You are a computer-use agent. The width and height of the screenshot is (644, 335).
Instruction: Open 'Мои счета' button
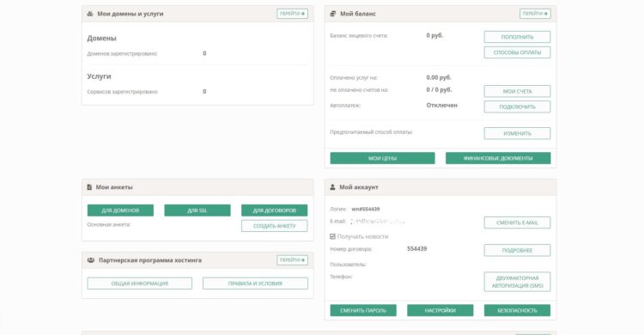[517, 91]
